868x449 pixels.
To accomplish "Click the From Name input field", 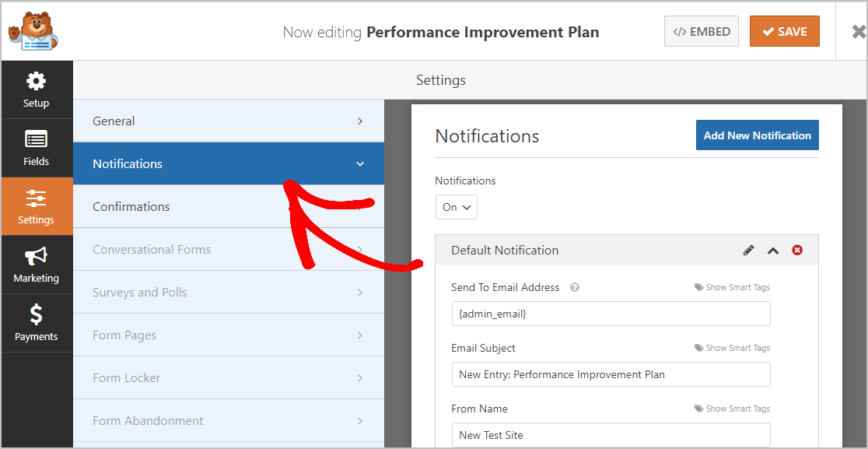I will pyautogui.click(x=611, y=435).
